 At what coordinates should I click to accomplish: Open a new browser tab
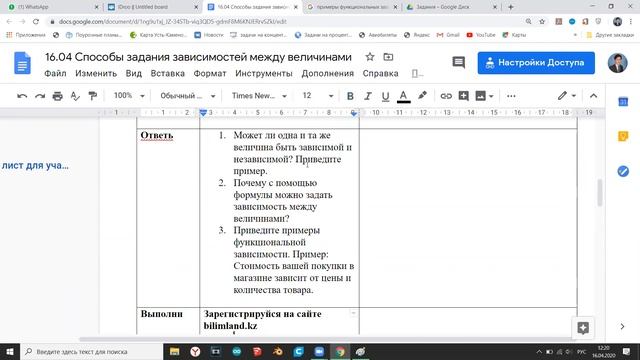point(511,7)
